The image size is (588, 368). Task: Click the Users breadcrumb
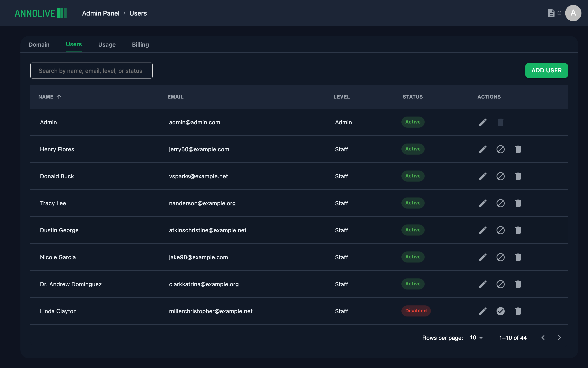(x=138, y=13)
